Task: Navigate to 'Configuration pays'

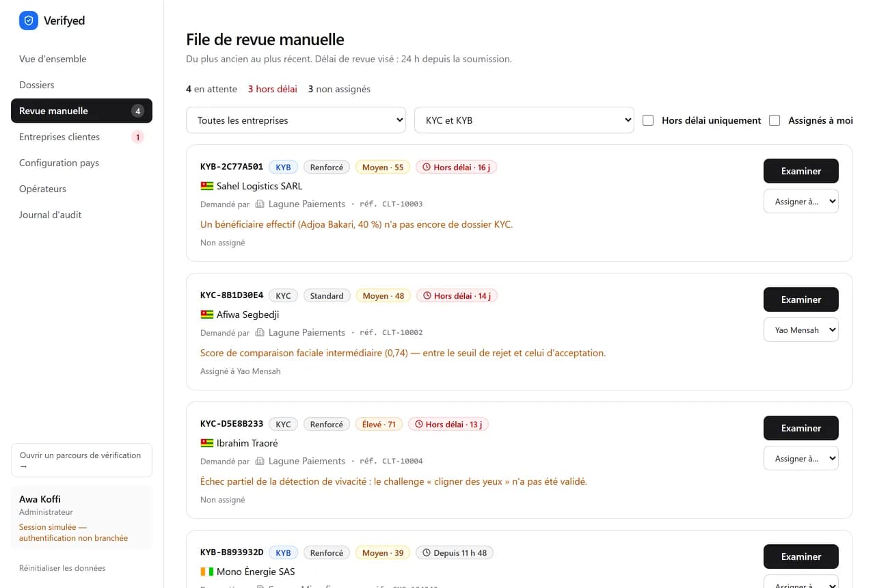Action: click(x=81, y=163)
